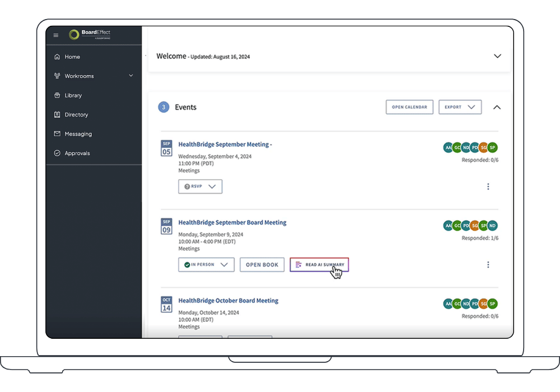The height and width of the screenshot is (392, 560).
Task: Click the Welcome heading text
Action: 171,57
